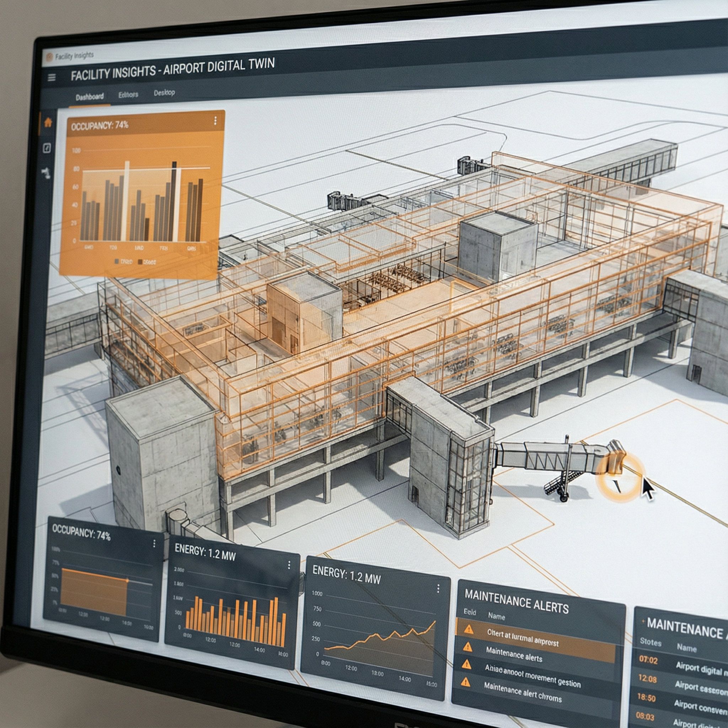Image resolution: width=728 pixels, height=728 pixels.
Task: Click the Home icon in sidebar
Action: [x=48, y=123]
